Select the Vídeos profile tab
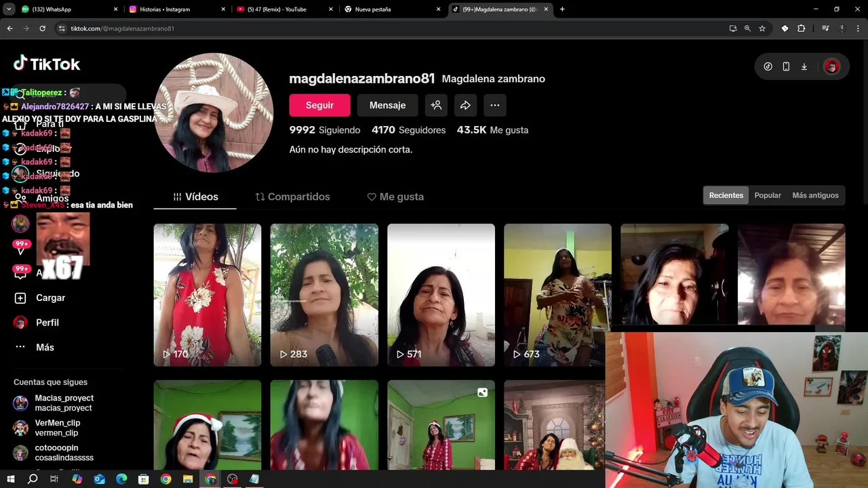Image resolution: width=868 pixels, height=488 pixels. pos(195,197)
